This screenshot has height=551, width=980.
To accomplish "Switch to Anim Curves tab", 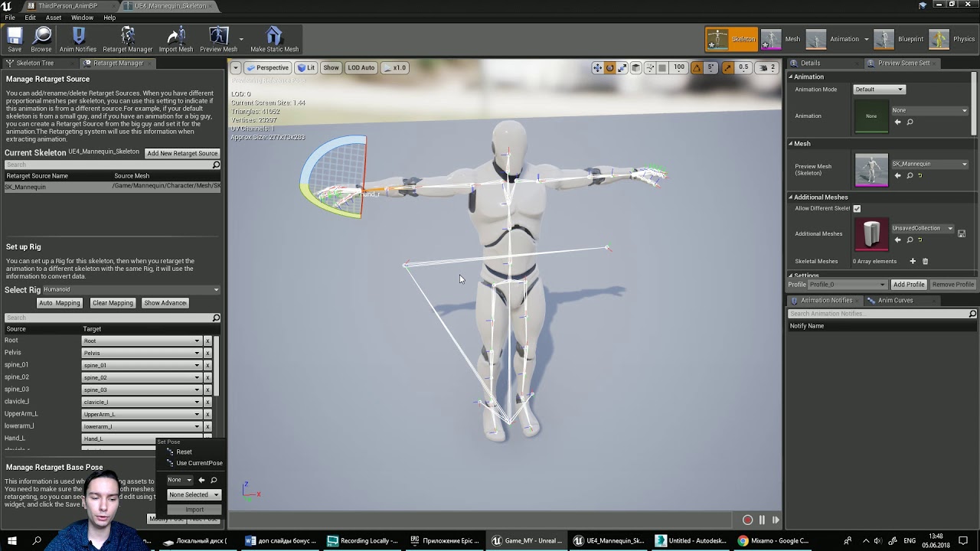I will pyautogui.click(x=895, y=301).
